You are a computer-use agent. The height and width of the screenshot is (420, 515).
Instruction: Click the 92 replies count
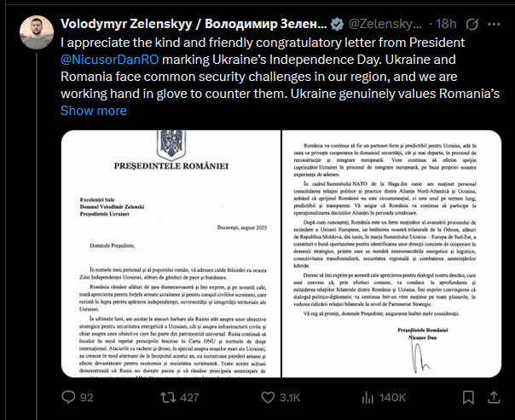87,397
